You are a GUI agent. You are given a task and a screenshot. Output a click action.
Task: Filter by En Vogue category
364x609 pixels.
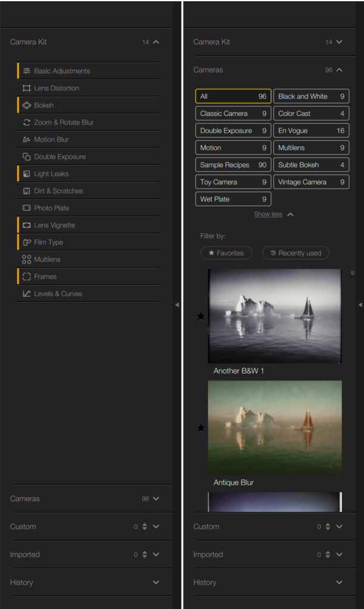coord(311,130)
